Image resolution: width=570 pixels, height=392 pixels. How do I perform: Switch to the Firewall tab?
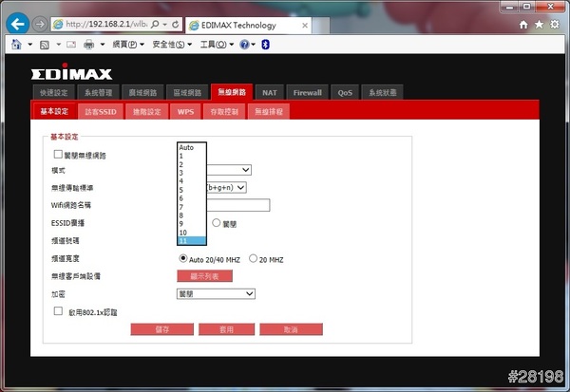tap(307, 93)
